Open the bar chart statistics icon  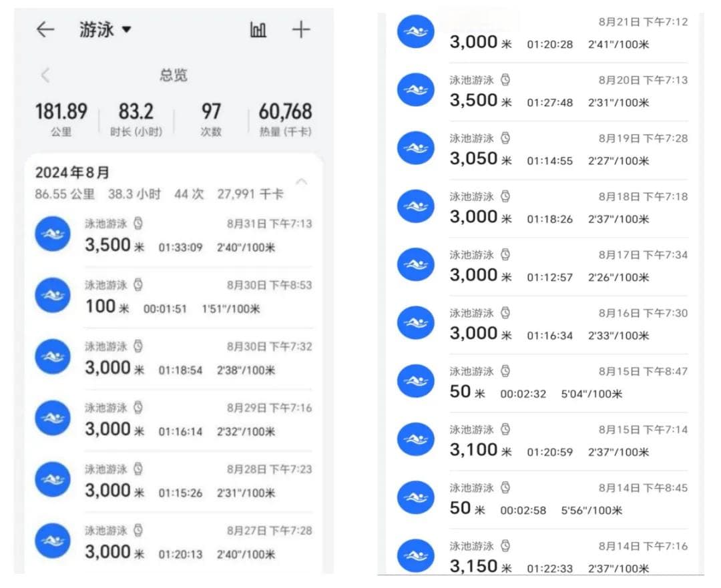(258, 30)
